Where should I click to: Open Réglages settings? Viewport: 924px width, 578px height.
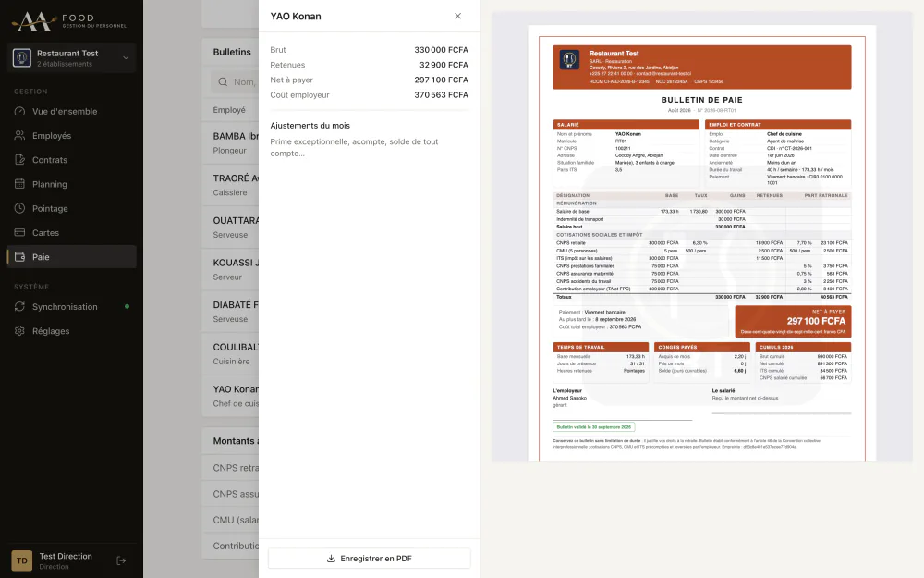(71, 331)
